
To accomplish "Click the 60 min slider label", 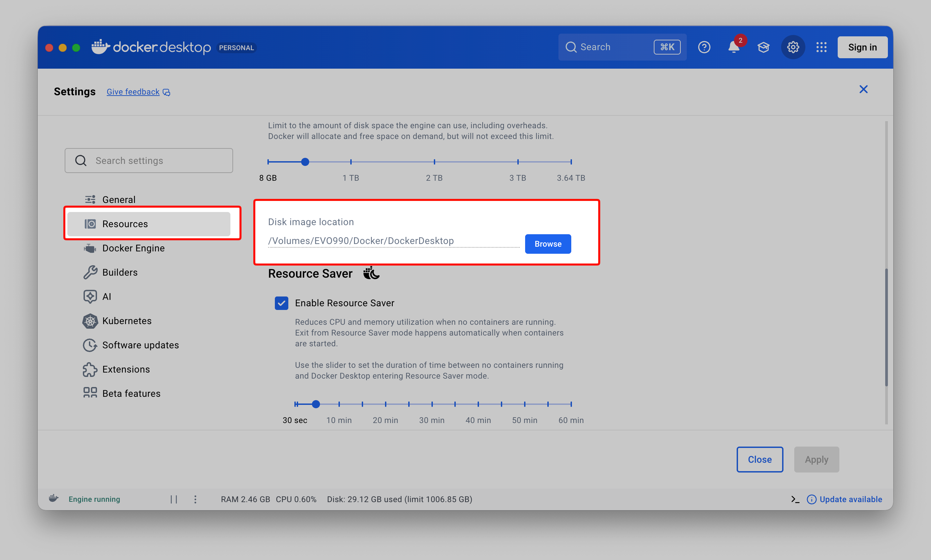I will [571, 420].
